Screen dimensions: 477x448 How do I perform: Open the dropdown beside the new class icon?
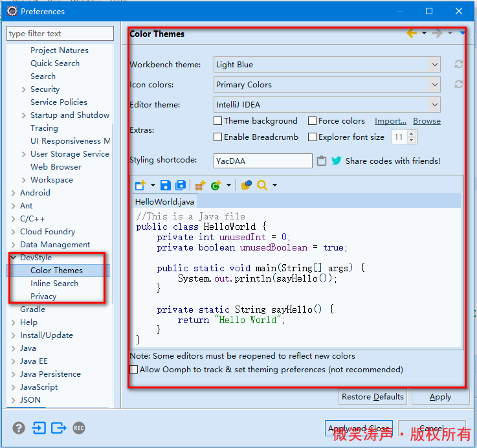[x=228, y=185]
